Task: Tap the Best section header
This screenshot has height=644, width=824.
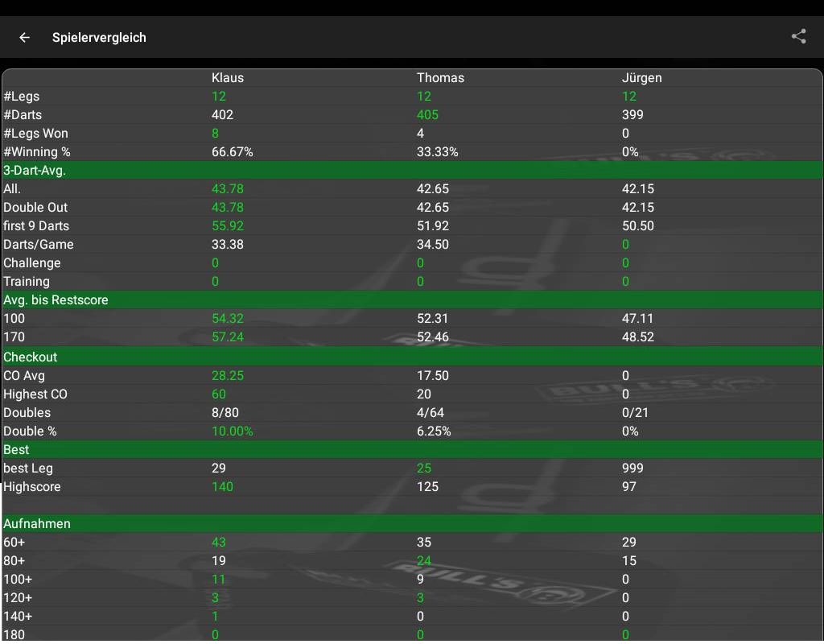Action: pos(16,449)
